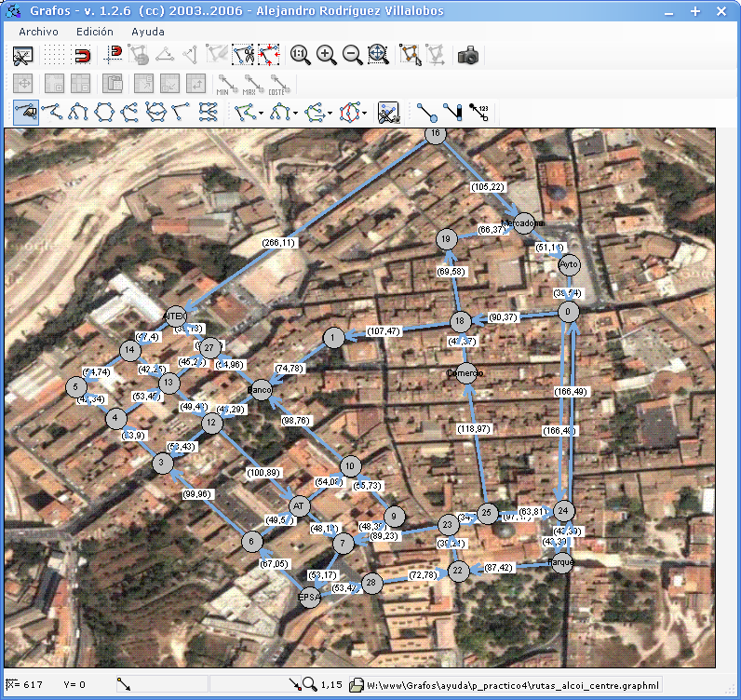This screenshot has height=700, width=741.
Task: Open the Archivo menu
Action: 38,32
